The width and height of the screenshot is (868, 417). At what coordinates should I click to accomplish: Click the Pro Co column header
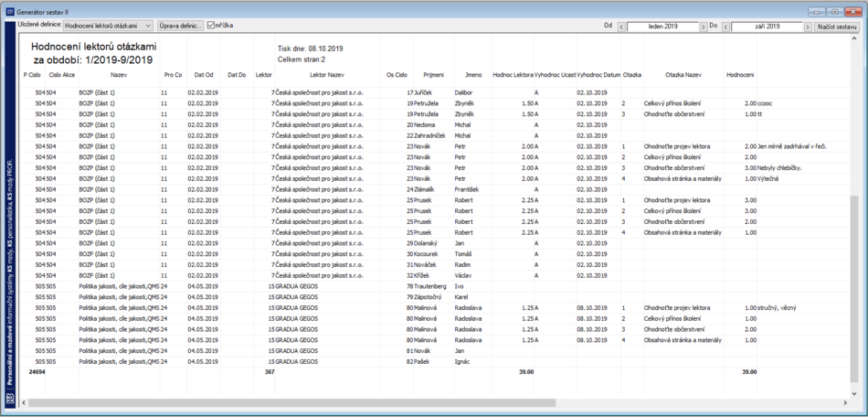[x=174, y=75]
